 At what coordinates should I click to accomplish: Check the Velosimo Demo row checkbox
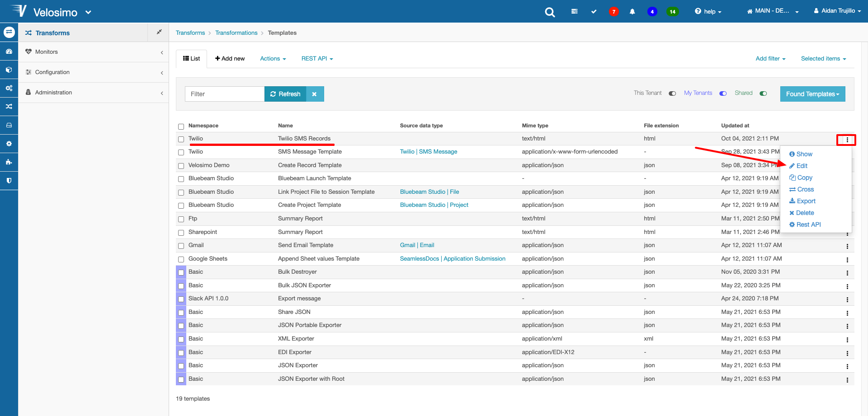(181, 166)
